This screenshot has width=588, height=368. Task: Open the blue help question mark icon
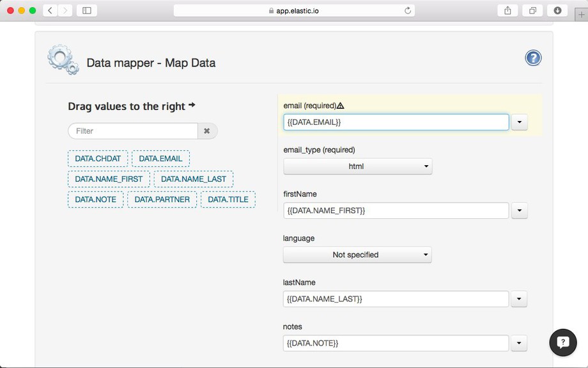533,58
